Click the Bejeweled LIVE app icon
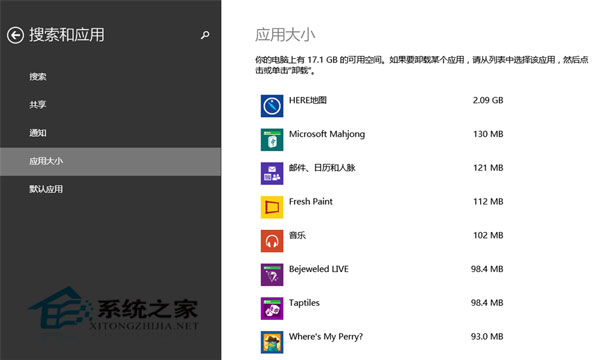The height and width of the screenshot is (360, 600). 272,275
